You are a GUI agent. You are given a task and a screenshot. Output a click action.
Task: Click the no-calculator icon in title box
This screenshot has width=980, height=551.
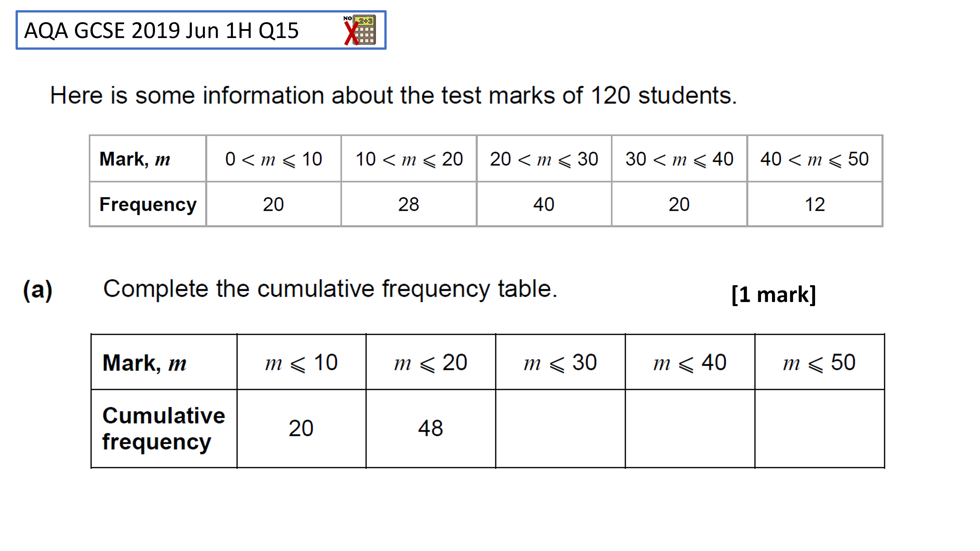coord(360,30)
